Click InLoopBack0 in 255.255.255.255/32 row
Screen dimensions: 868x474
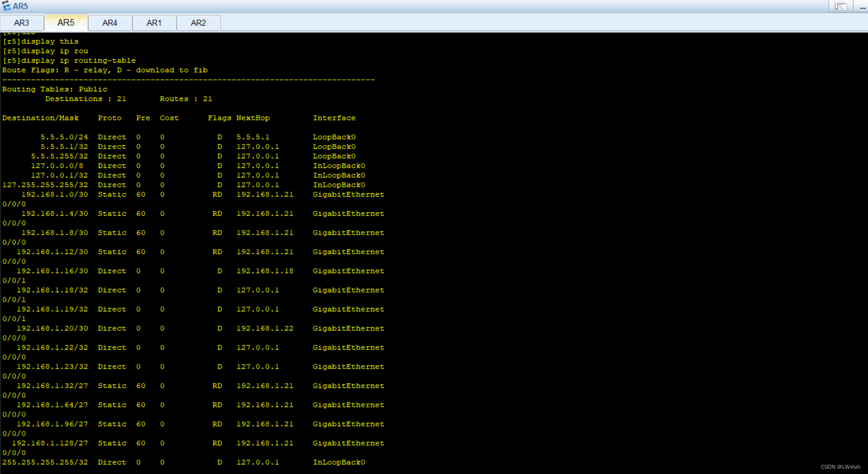click(339, 463)
